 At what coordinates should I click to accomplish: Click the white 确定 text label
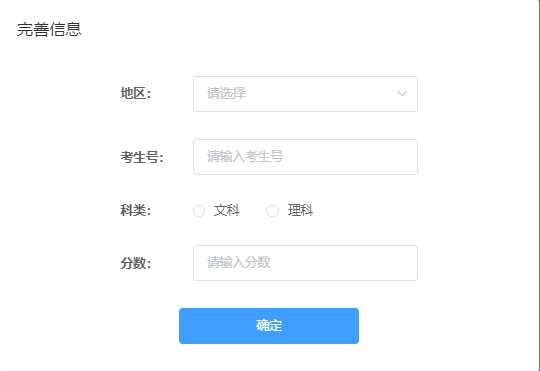269,326
